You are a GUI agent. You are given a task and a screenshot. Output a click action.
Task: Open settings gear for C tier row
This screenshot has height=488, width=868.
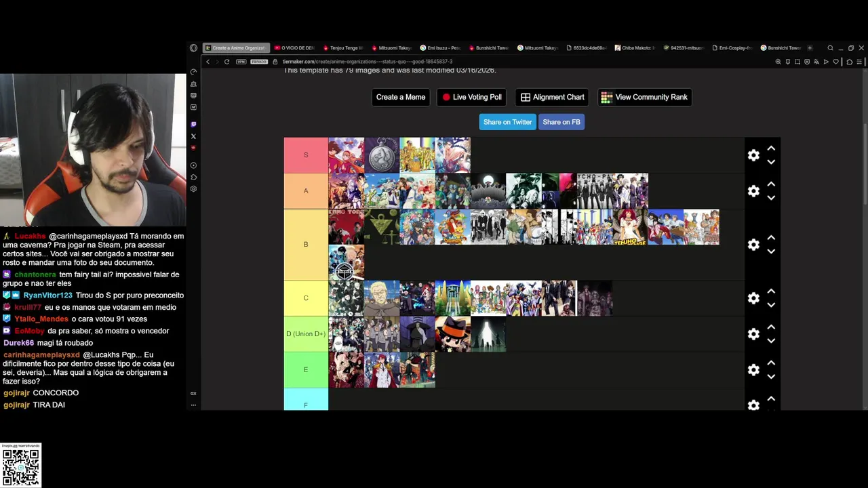pos(753,298)
